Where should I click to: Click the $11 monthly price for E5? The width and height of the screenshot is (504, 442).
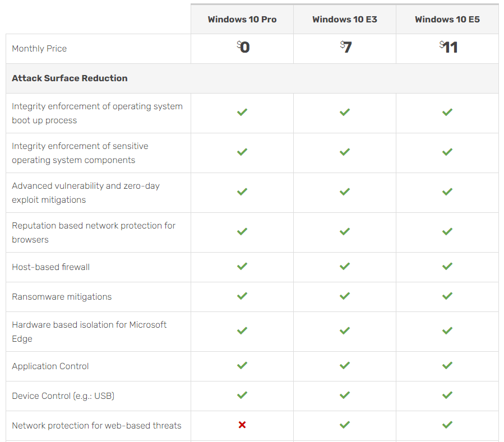(x=448, y=48)
